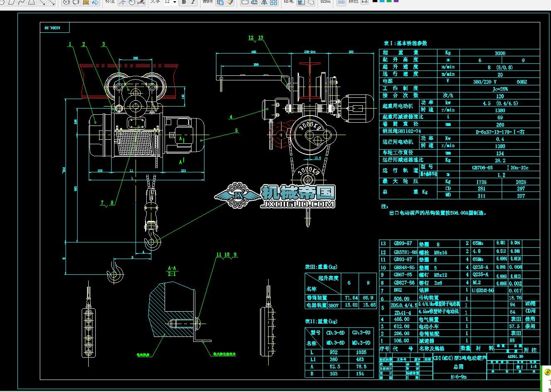The height and width of the screenshot is (392, 551).
Task: Click the pencil import icon
Action: point(301,2)
